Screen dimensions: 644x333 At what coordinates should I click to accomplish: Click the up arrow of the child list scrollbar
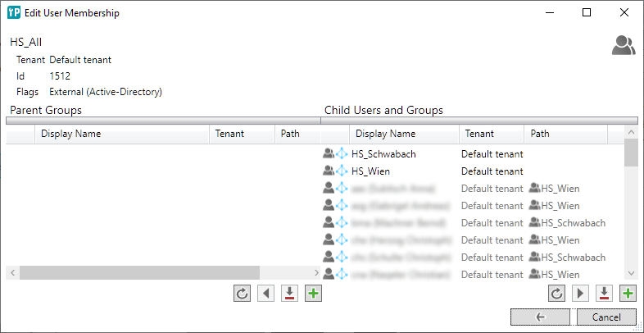(x=631, y=132)
